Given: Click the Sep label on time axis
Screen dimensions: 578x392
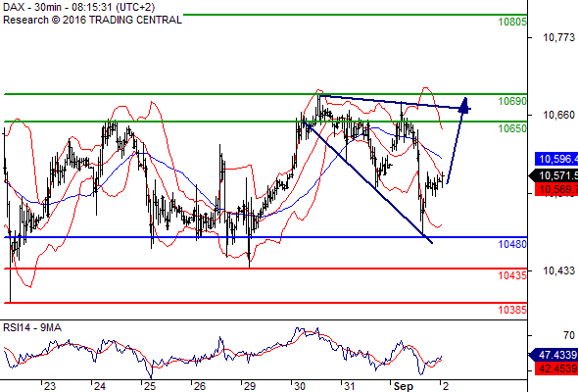Looking at the screenshot, I should pos(404,386).
